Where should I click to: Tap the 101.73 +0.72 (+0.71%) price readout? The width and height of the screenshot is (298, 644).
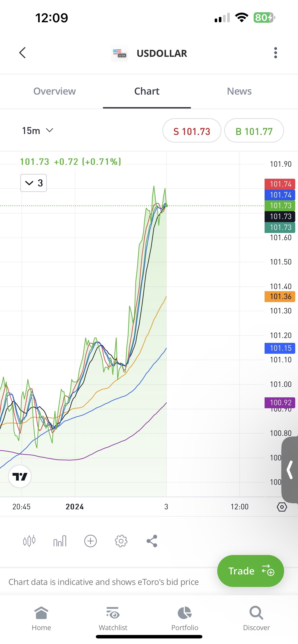71,162
